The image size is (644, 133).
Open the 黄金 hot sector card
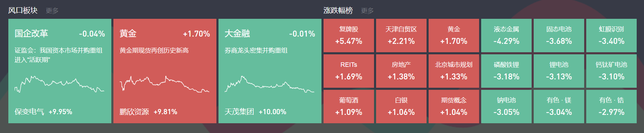165,71
